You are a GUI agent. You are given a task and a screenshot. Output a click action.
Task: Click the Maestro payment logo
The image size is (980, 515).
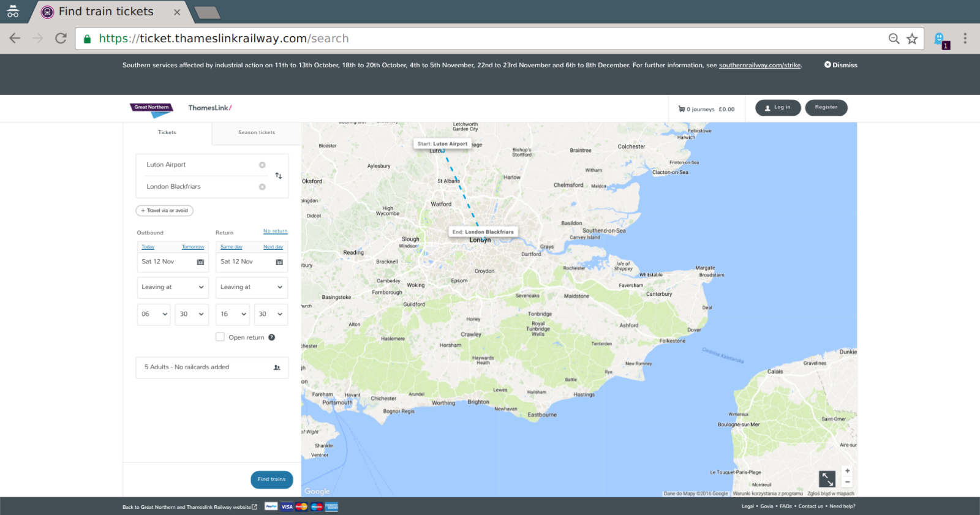317,506
